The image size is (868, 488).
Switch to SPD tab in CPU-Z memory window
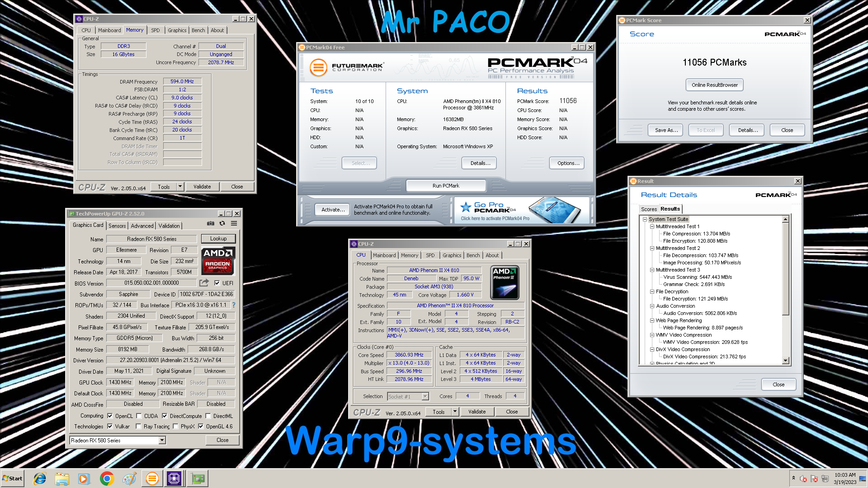pos(155,30)
